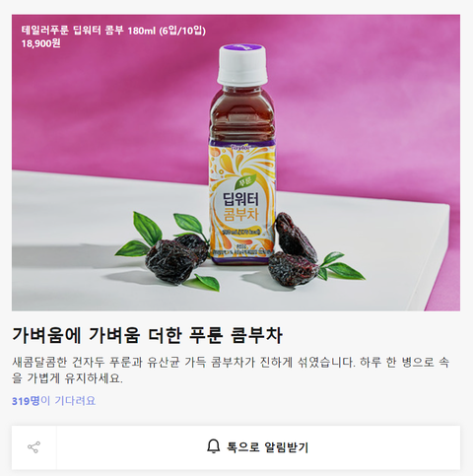
Task: Click the description starting with 새콤달콤한 건자두
Action: 231,371
